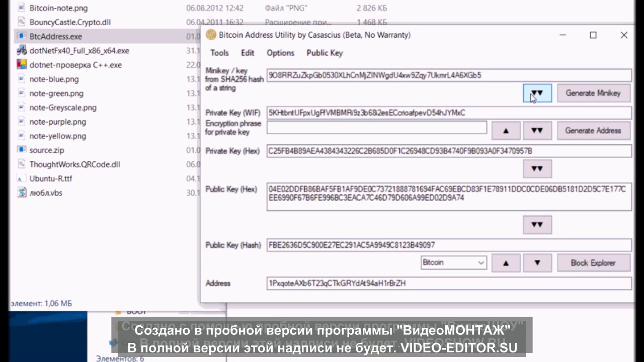Click double-down arrow beside Generate Minikey

point(537,93)
